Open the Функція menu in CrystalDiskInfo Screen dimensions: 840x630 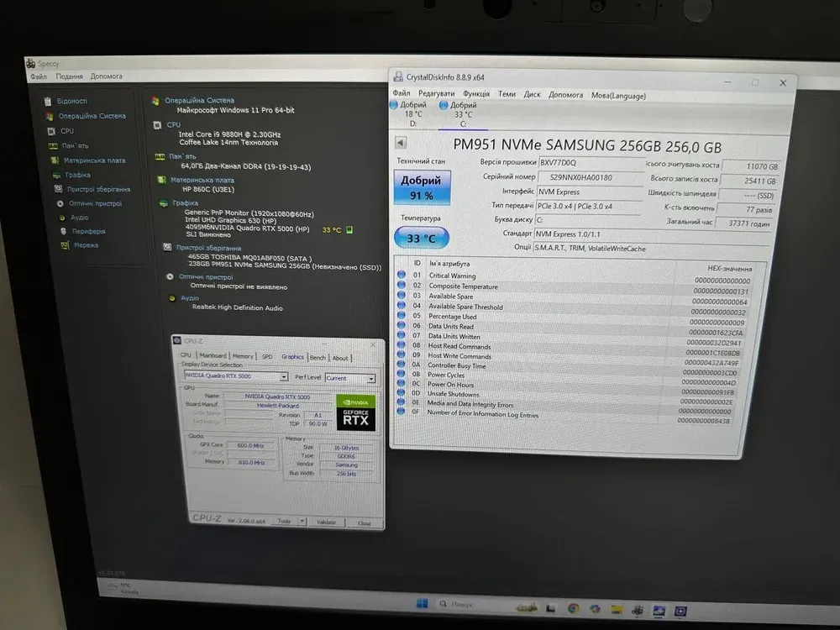[x=475, y=94]
